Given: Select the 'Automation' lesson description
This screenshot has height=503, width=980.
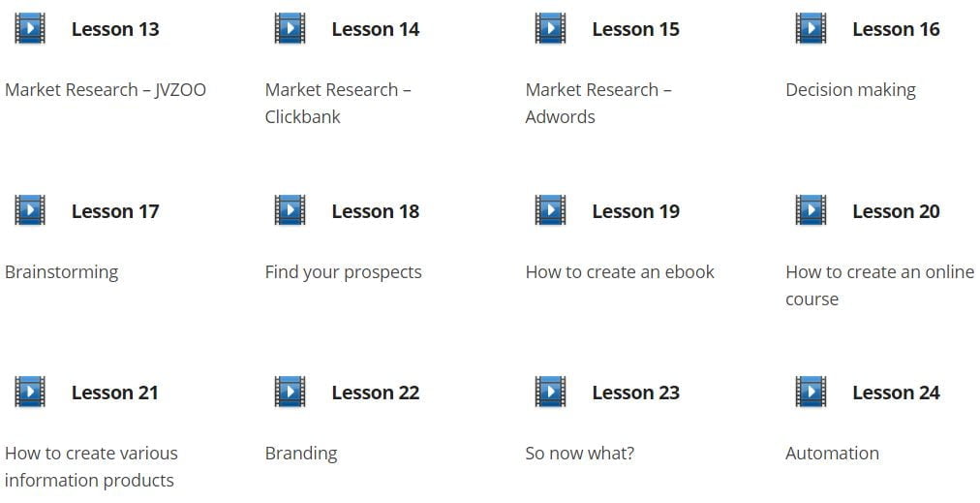Looking at the screenshot, I should (832, 454).
